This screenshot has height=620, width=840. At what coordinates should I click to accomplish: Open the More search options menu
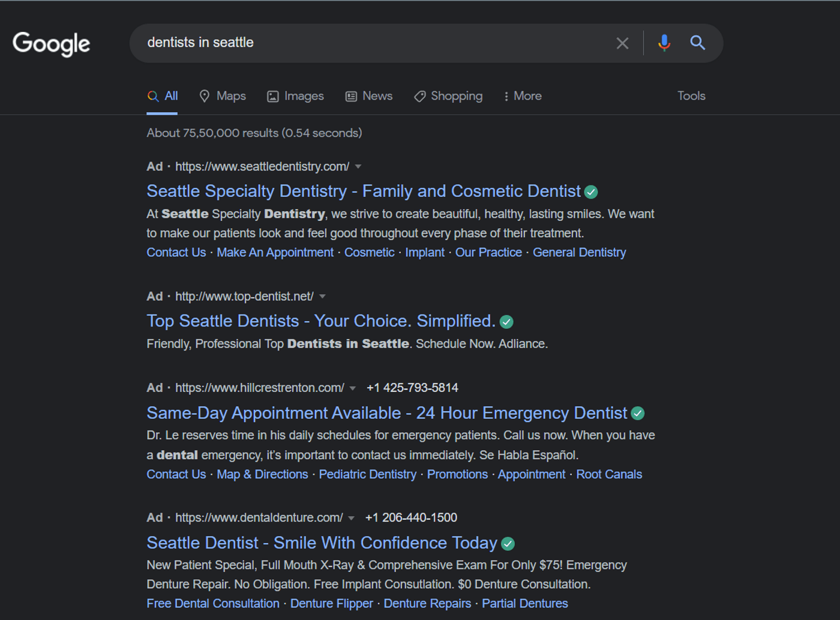pos(523,96)
